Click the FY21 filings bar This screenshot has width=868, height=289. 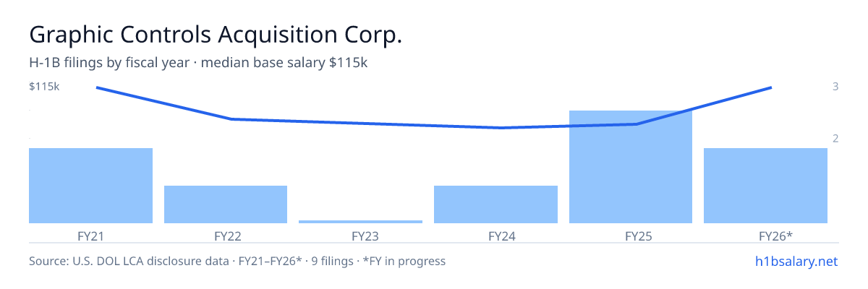90,186
